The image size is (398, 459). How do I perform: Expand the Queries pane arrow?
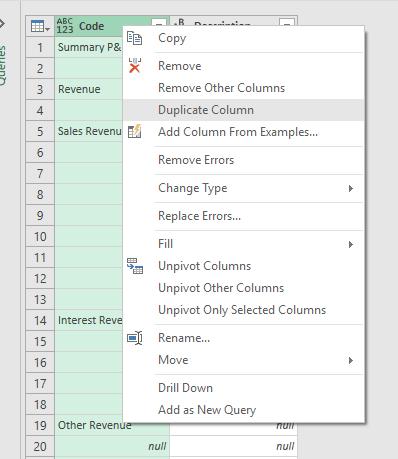pyautogui.click(x=1, y=24)
